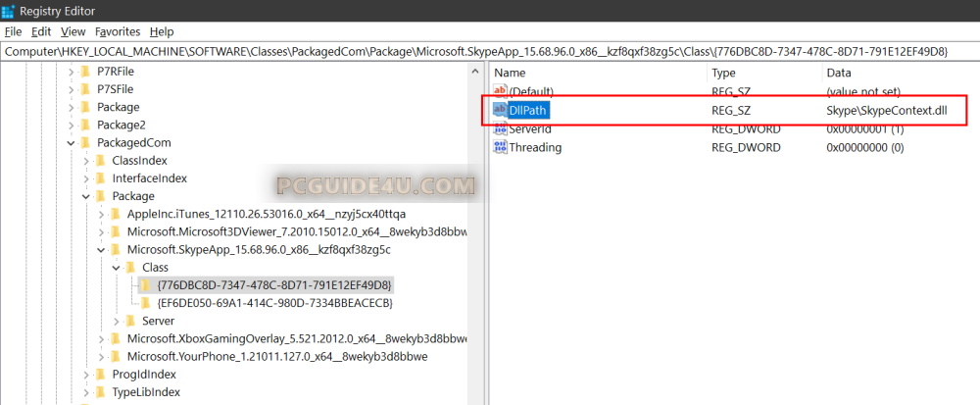
Task: Select the AppleInc.iTunes package key
Action: click(266, 214)
